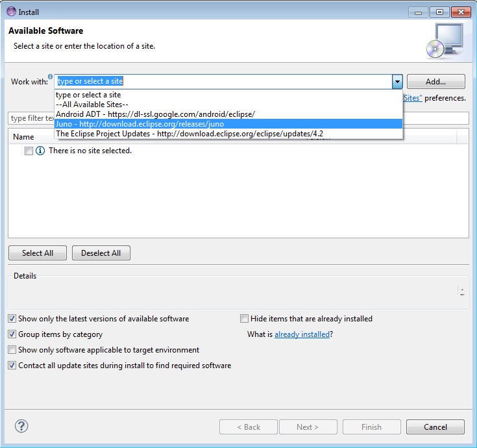Collapse the Work with dropdown arrow
Viewport: 477px width, 448px height.
pos(397,82)
